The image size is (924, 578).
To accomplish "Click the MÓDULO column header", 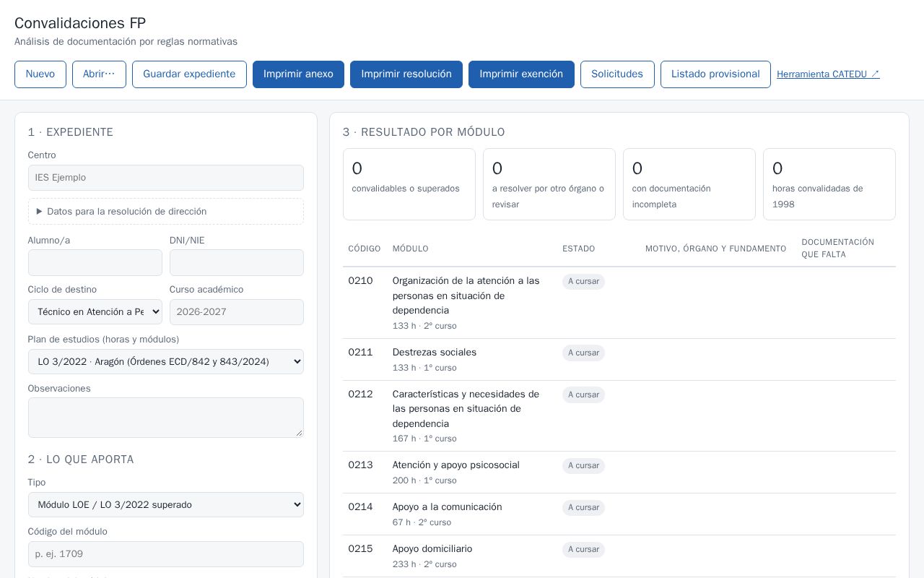I will point(411,249).
